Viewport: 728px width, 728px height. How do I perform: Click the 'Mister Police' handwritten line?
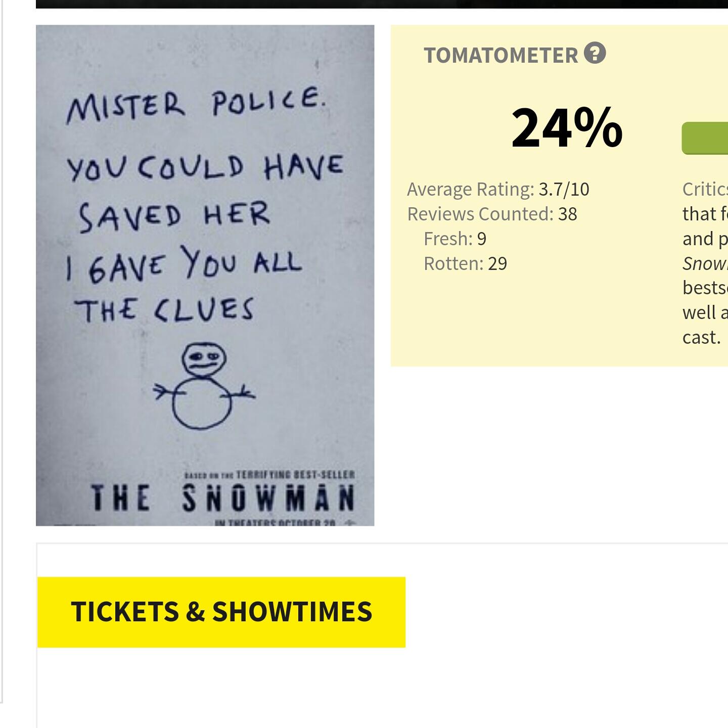[195, 105]
